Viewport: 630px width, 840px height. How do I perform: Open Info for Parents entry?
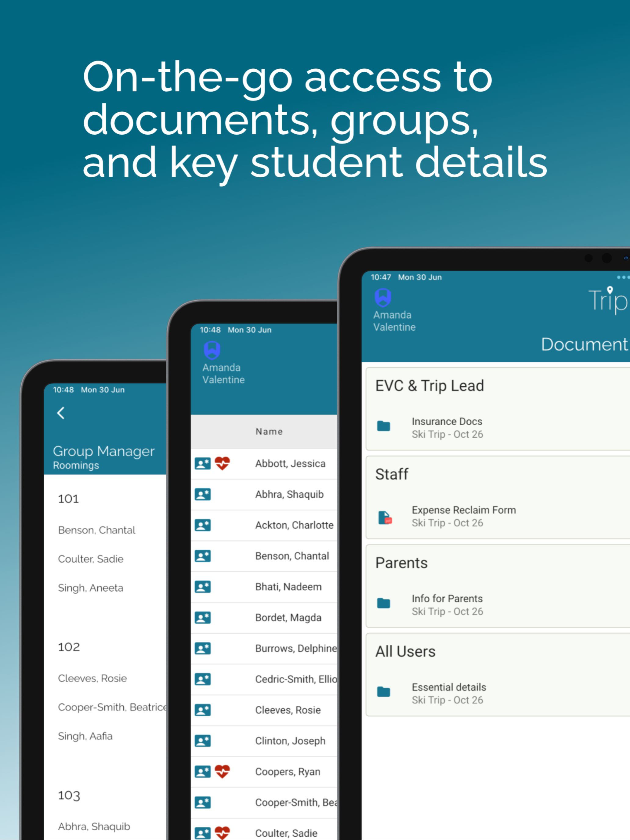tap(498, 605)
